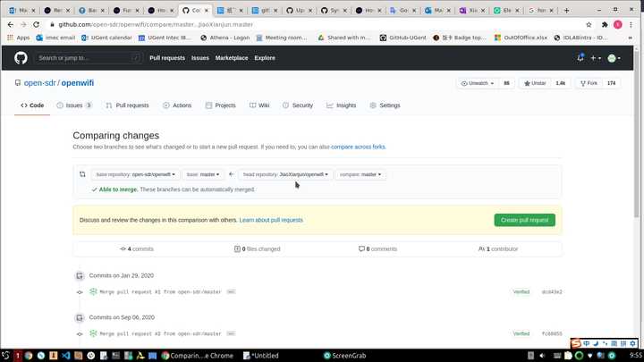Screen dimensions: 644x362
Task: Open the 0 comments summary
Action: 377,249
